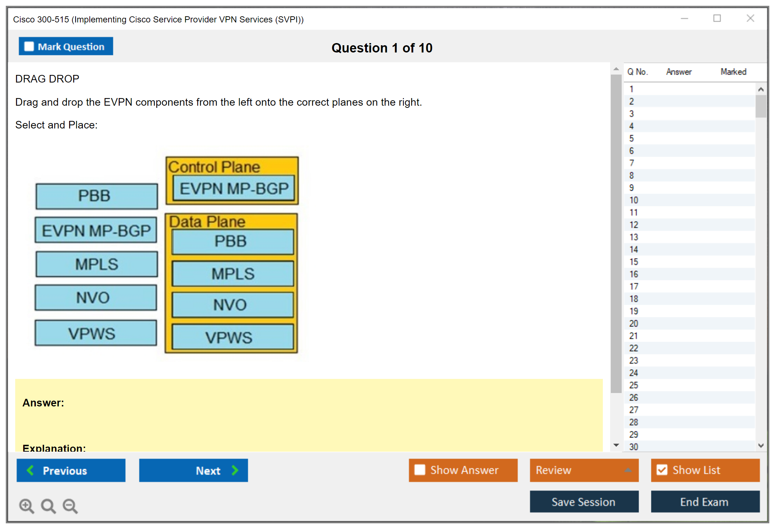Click the zoom out magnifier icon
Screen dimensions: 778x532
coord(70,506)
